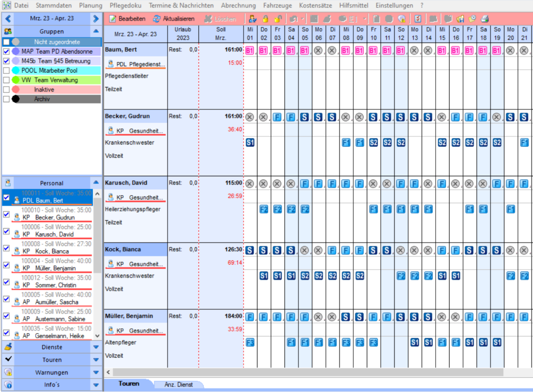The height and width of the screenshot is (392, 533).
Task: Switch to the Anz. Dienst tab
Action: (178, 384)
